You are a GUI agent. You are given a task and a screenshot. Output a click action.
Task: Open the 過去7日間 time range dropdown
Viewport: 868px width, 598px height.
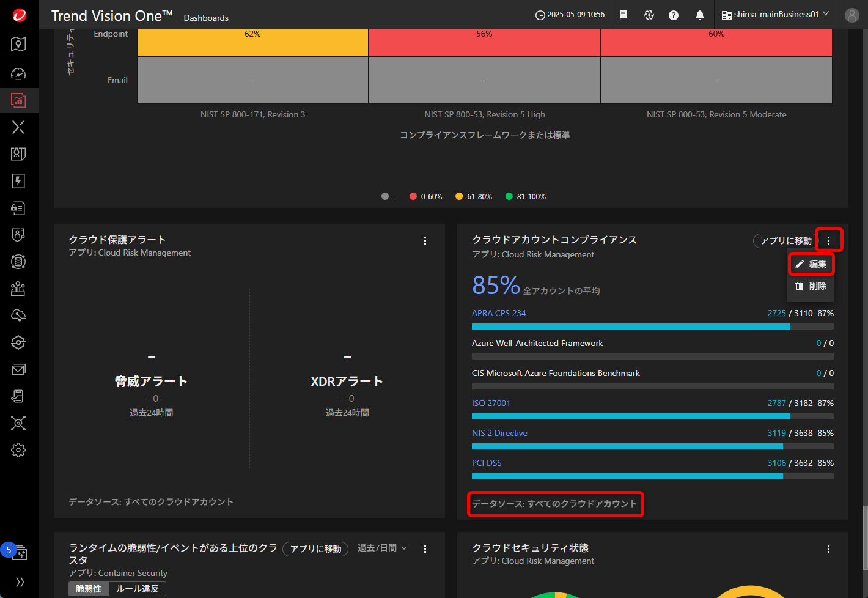point(382,548)
